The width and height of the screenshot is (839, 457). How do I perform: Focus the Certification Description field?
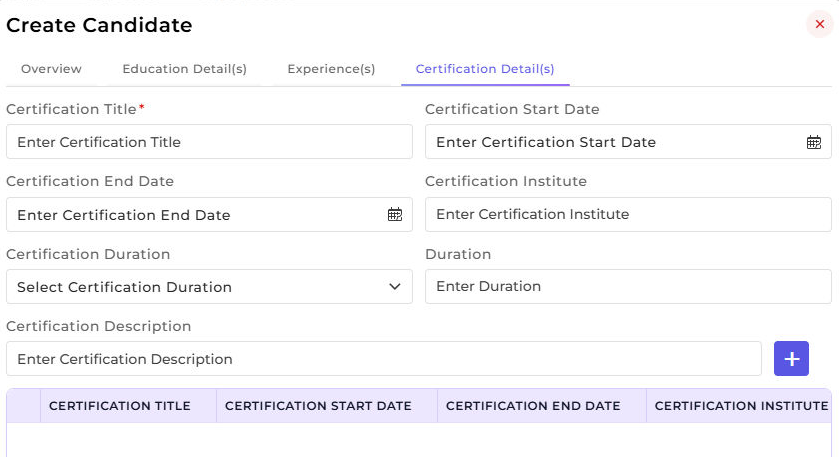click(384, 359)
